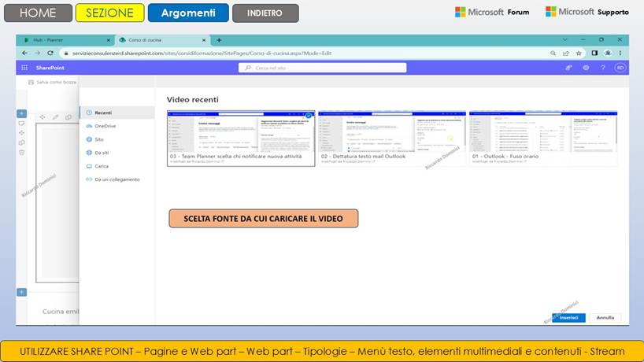Click the Da un collegamento link icon
This screenshot has width=644, height=362.
(89, 179)
